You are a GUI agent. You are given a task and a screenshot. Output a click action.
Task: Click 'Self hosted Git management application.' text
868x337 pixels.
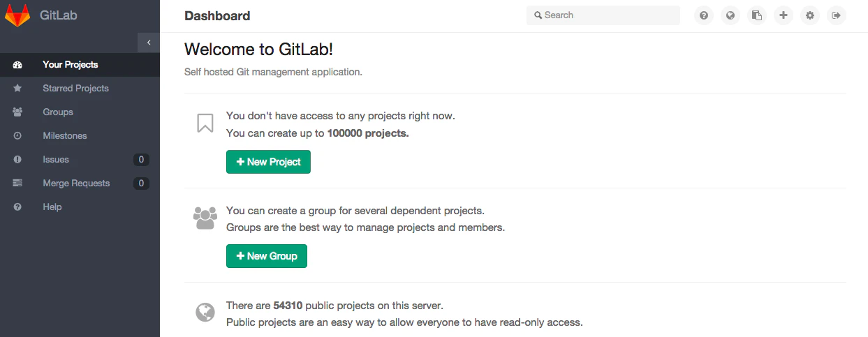(273, 72)
